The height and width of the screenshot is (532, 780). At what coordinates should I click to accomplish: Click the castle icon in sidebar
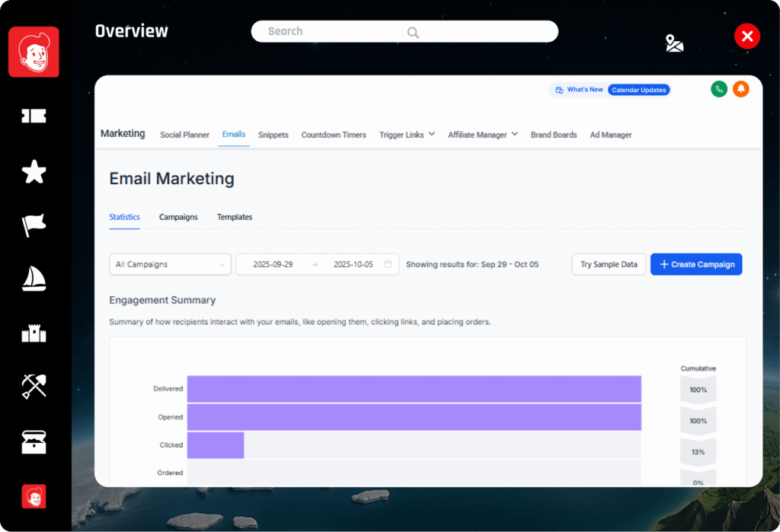34,333
